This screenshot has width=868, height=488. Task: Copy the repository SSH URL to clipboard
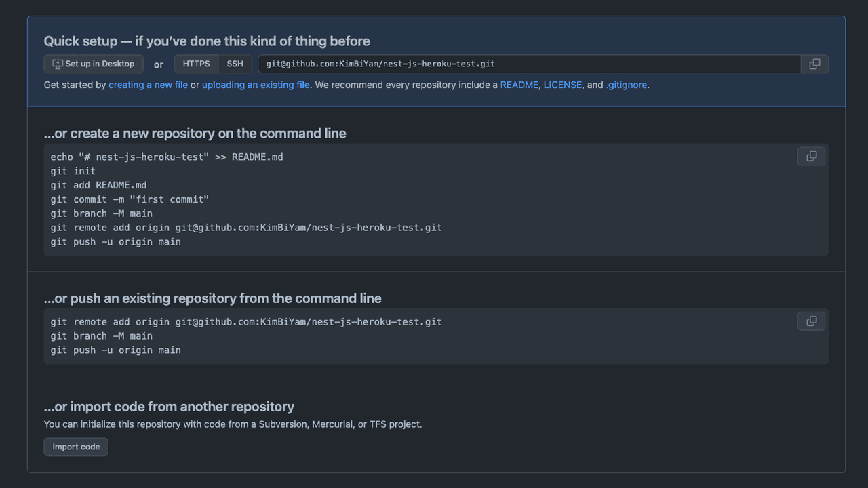[814, 64]
